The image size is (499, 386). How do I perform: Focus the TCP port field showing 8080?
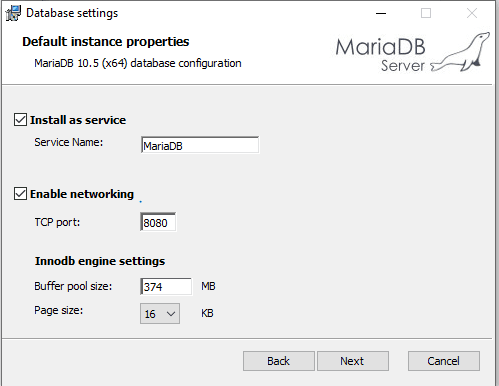[158, 222]
